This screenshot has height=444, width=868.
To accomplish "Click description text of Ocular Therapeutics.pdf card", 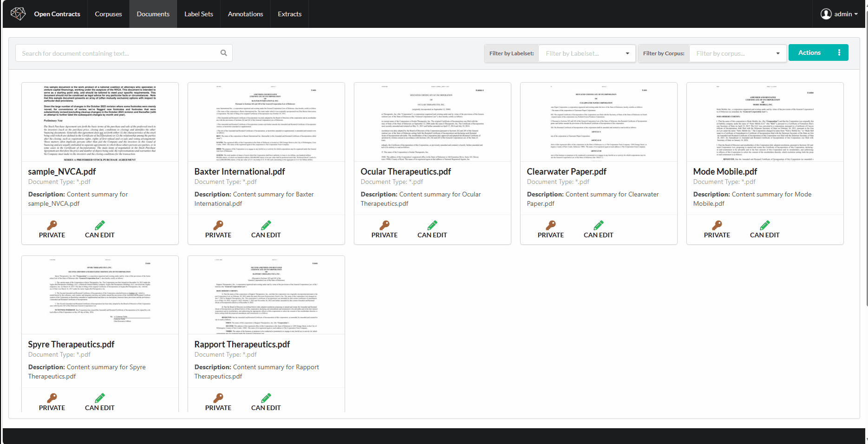I will [421, 199].
